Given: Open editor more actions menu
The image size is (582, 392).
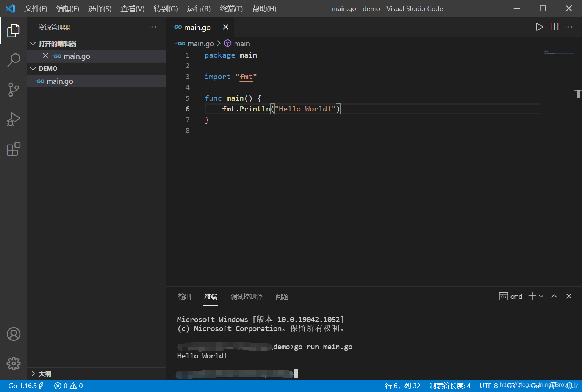Looking at the screenshot, I should (569, 27).
